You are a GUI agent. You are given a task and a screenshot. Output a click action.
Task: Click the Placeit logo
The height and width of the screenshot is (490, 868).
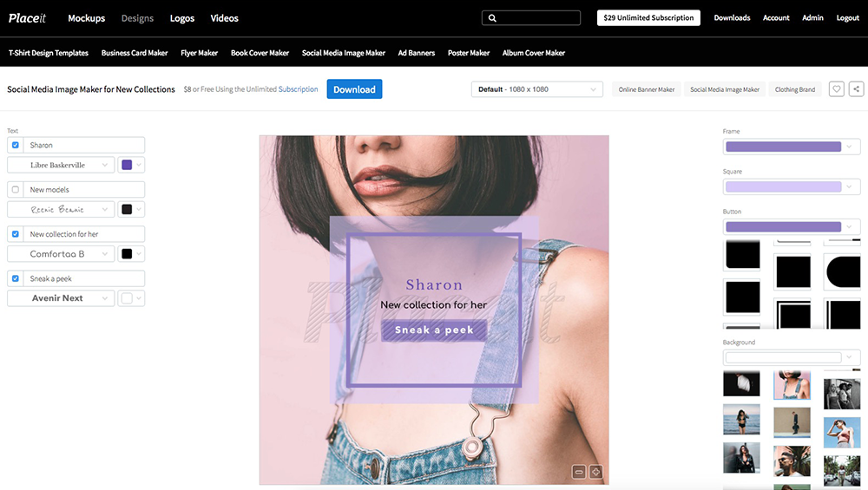[27, 18]
